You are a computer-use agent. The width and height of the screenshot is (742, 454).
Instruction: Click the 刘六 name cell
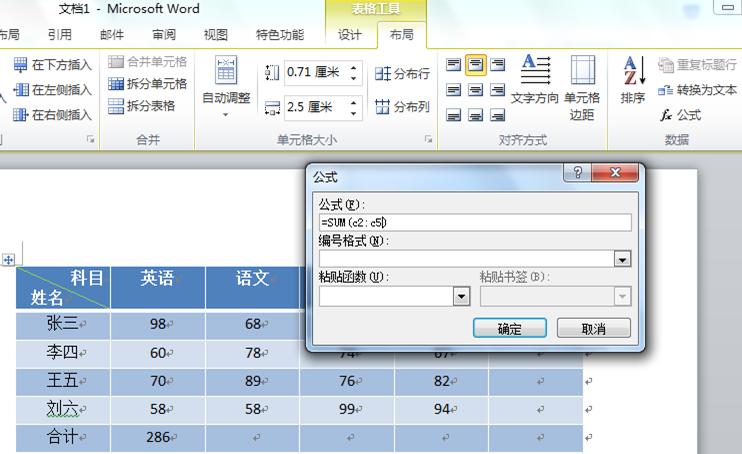(63, 409)
